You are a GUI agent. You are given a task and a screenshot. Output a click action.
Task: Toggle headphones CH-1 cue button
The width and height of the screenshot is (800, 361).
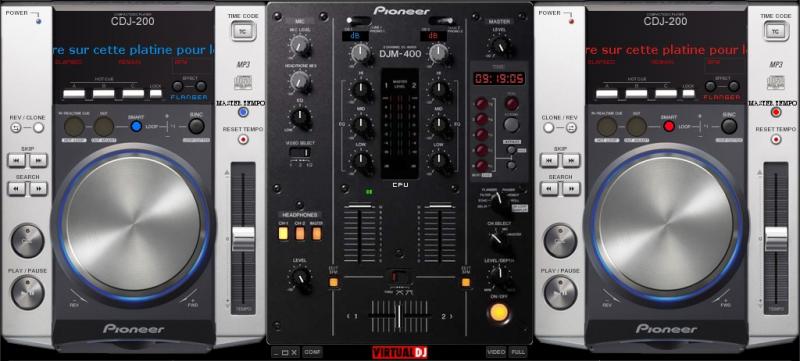(283, 234)
